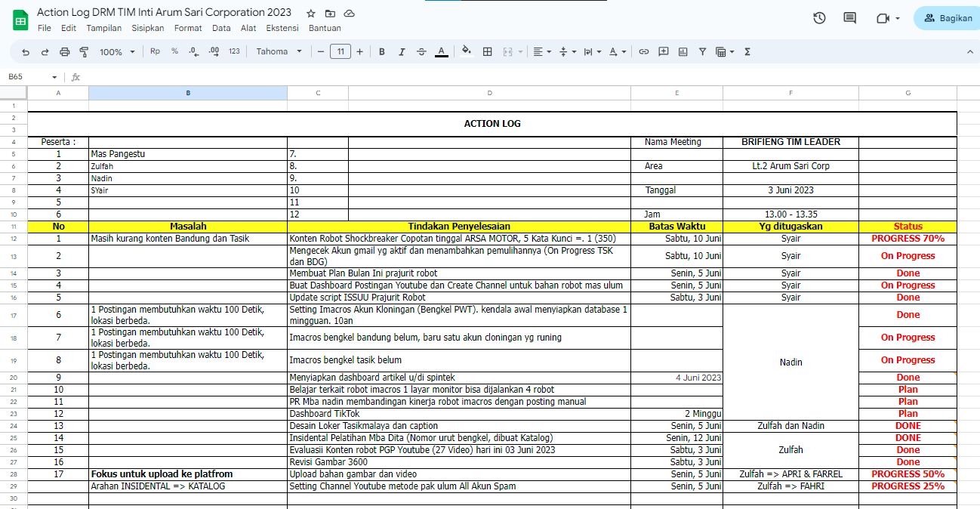
Task: Open the Tahoma font family dropdown
Action: (279, 51)
